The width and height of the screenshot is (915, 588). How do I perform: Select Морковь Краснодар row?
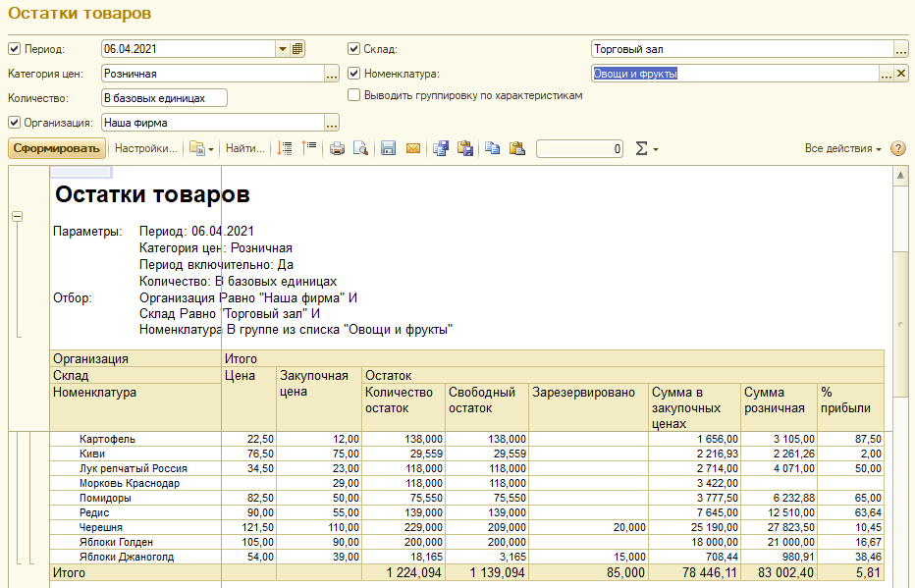tap(130, 483)
